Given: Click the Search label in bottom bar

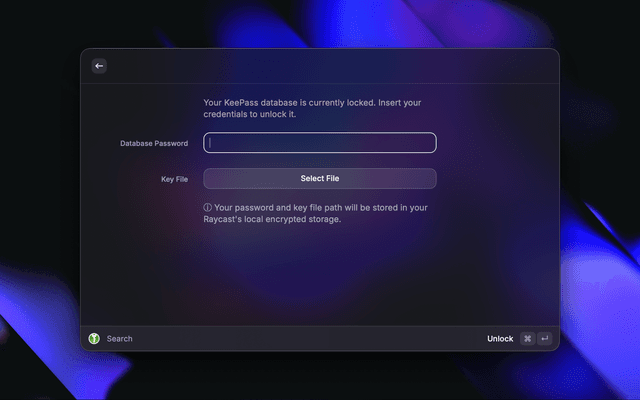Looking at the screenshot, I should tap(120, 339).
